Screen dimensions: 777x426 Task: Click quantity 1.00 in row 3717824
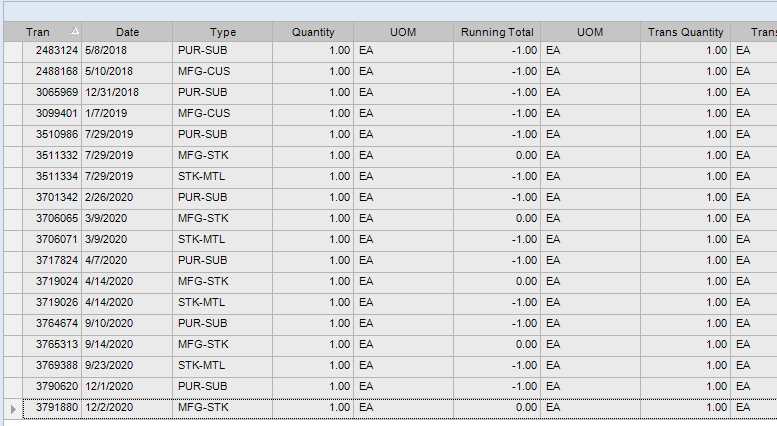pyautogui.click(x=339, y=261)
